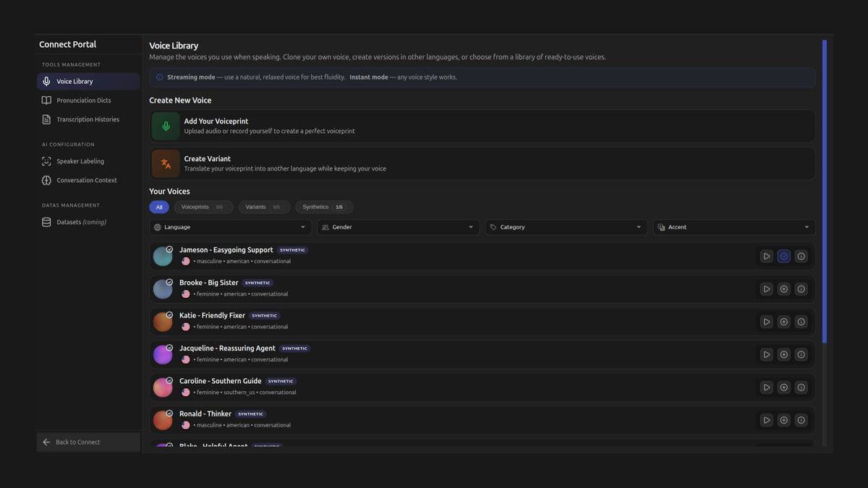Image resolution: width=868 pixels, height=488 pixels.
Task: Open info for Caroline - Southern Guide
Action: point(801,388)
